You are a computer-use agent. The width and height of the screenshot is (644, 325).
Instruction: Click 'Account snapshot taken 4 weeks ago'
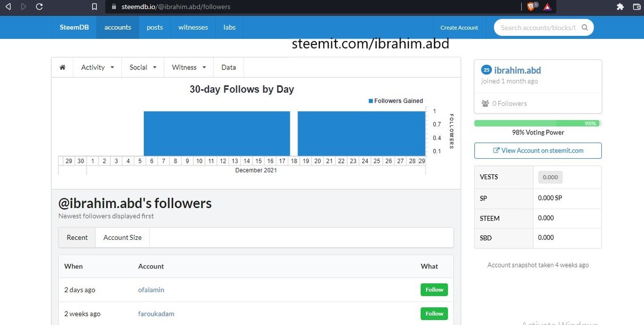coord(538,265)
